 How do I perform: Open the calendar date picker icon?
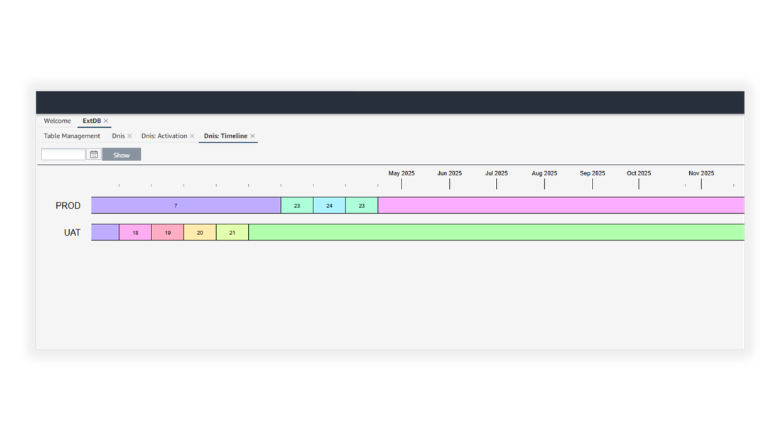click(x=94, y=155)
